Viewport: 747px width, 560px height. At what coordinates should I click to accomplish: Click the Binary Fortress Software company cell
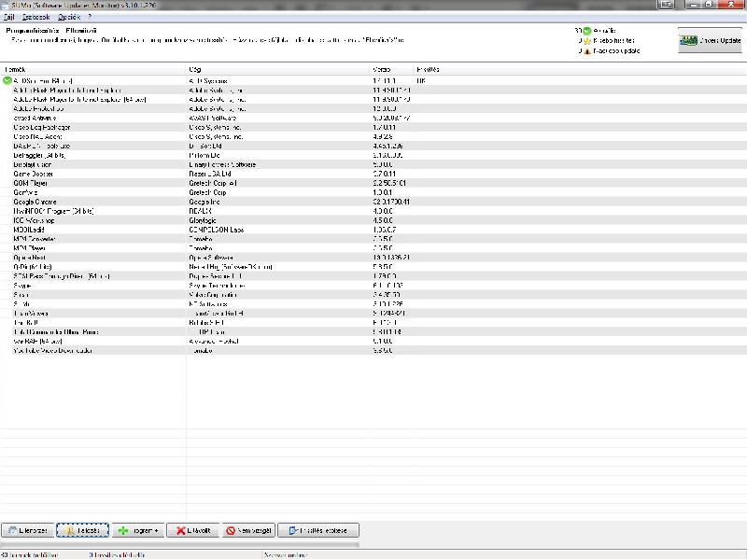coord(222,165)
